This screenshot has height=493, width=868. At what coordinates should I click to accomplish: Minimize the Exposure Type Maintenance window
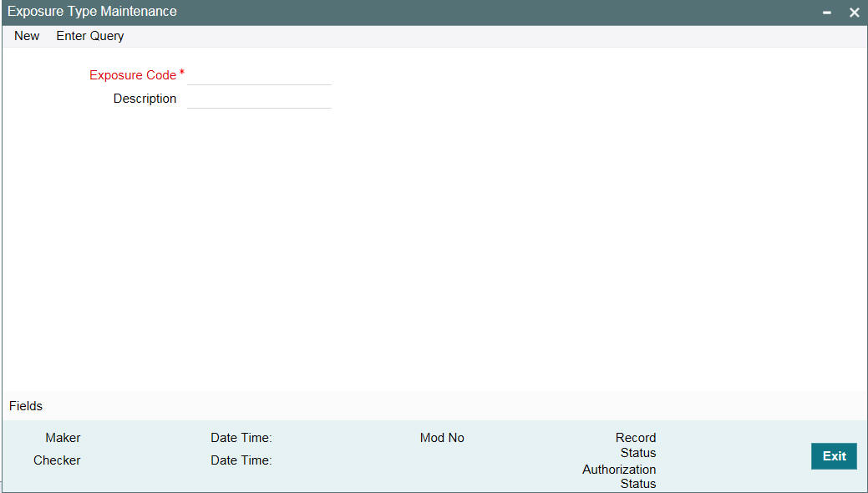click(x=827, y=13)
